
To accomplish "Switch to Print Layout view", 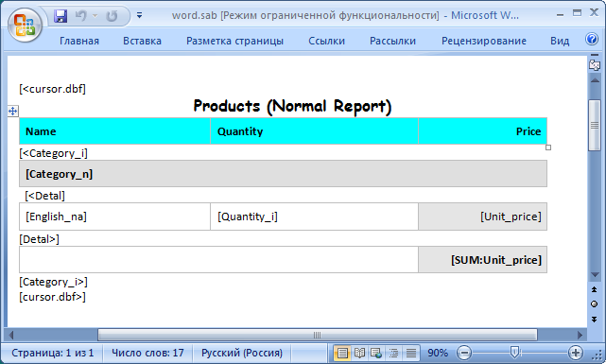I will click(x=342, y=353).
